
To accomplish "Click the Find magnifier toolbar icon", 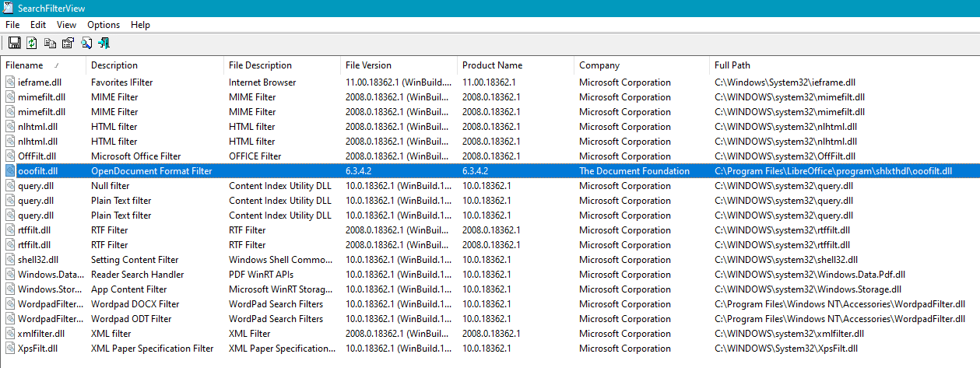I will coord(86,44).
